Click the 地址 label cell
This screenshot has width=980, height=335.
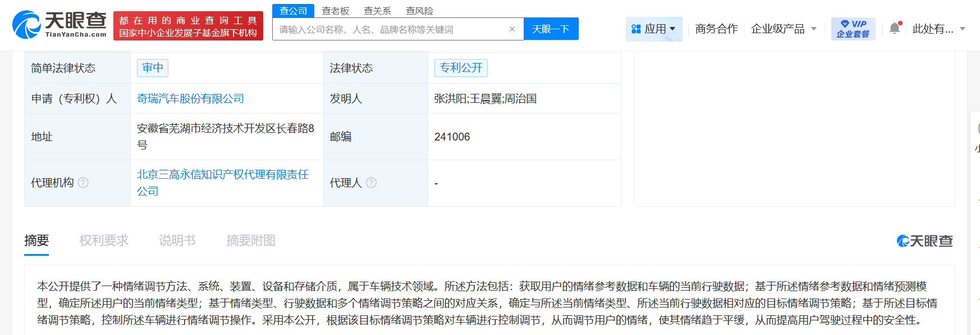pyautogui.click(x=77, y=137)
